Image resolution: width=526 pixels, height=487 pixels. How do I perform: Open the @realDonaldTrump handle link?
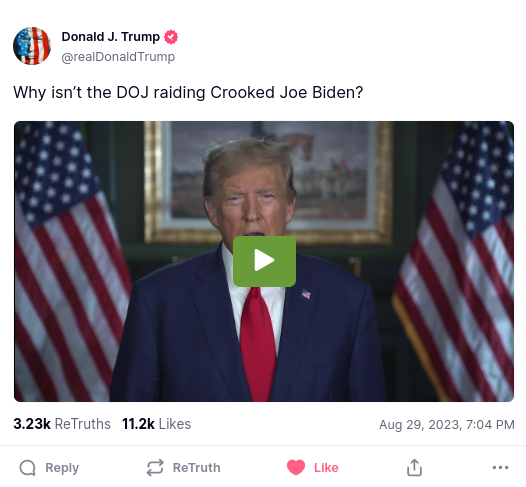pos(118,57)
